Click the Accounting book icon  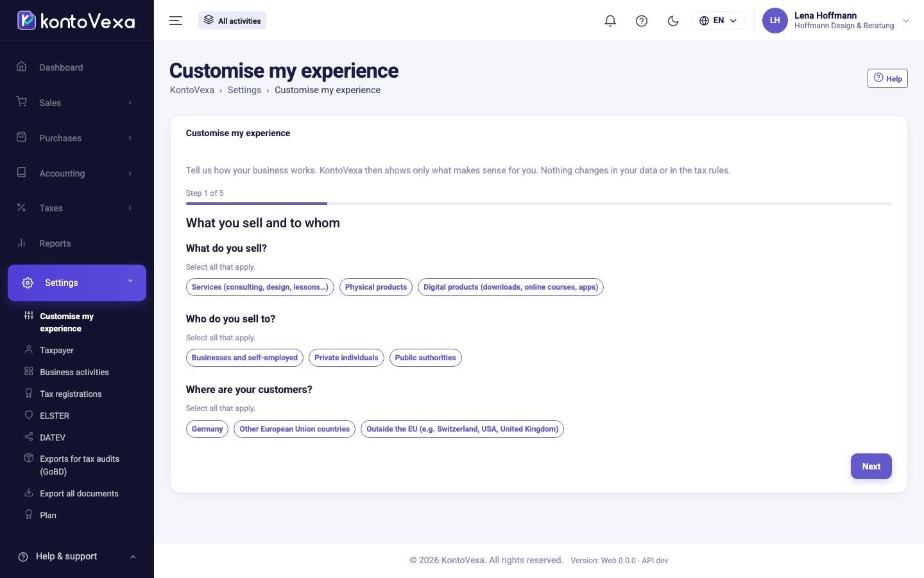coord(21,173)
